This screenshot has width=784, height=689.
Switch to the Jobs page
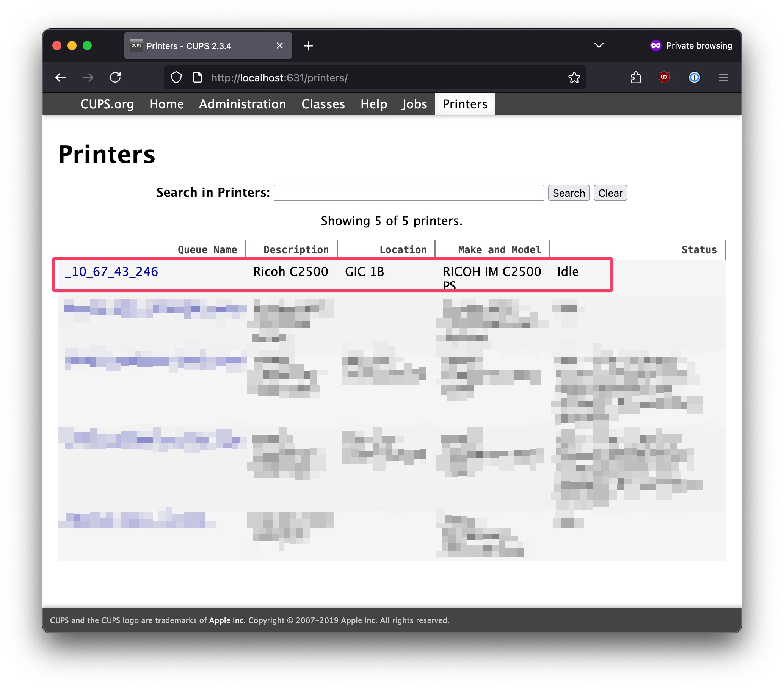(x=414, y=104)
